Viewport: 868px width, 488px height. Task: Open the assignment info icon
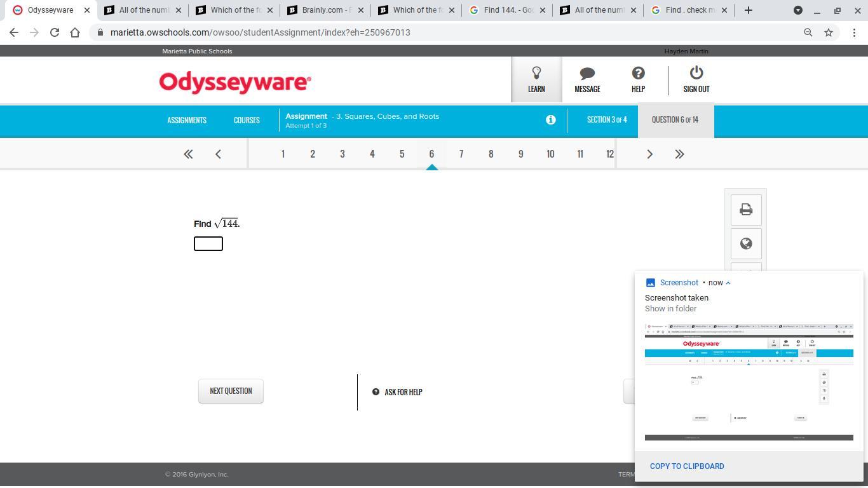point(551,119)
